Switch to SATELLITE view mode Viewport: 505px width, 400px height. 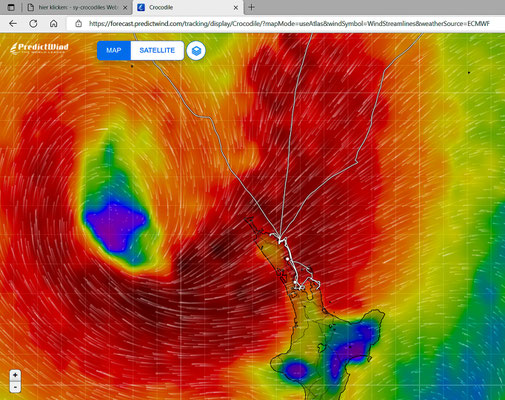(x=157, y=51)
